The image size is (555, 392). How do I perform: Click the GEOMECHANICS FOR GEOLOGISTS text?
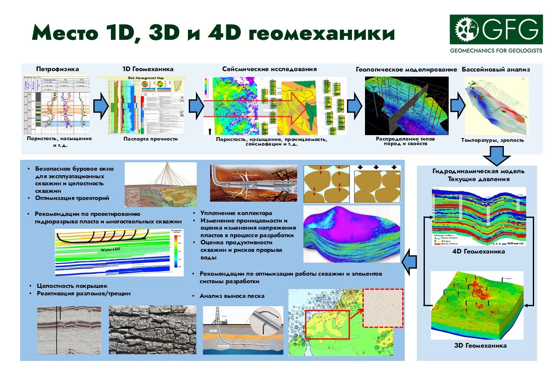coord(496,51)
